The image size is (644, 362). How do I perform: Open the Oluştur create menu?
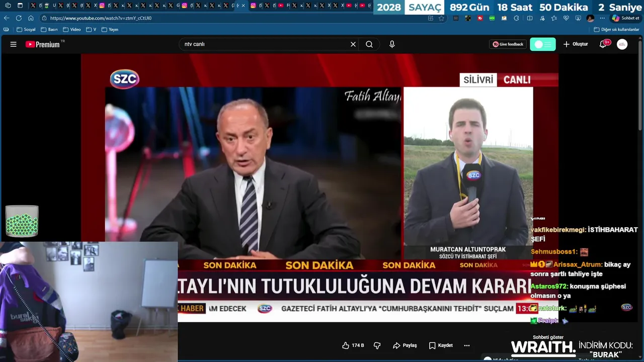pos(576,44)
